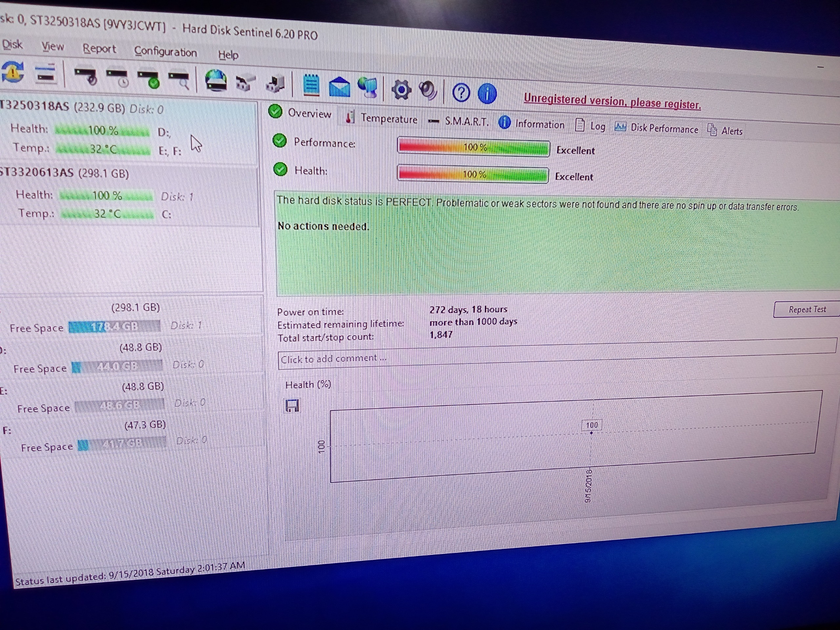Click the save icon under Health (%)
Screen dimensions: 840x630
(292, 406)
